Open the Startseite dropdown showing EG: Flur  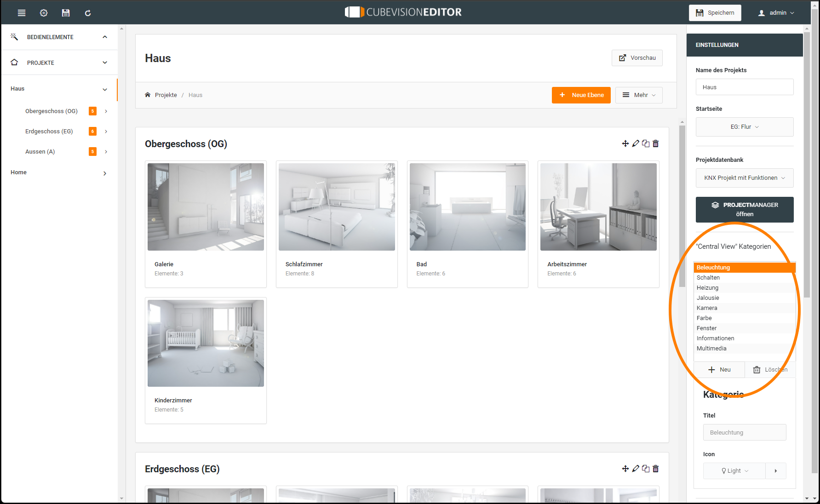(745, 127)
